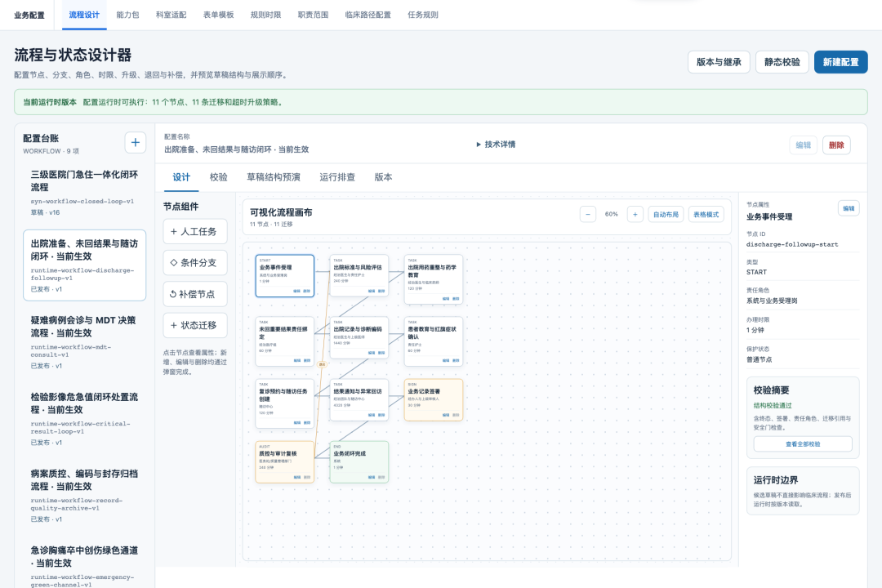Select 检验影像危急值闭环处置流程 workflow

[84, 419]
